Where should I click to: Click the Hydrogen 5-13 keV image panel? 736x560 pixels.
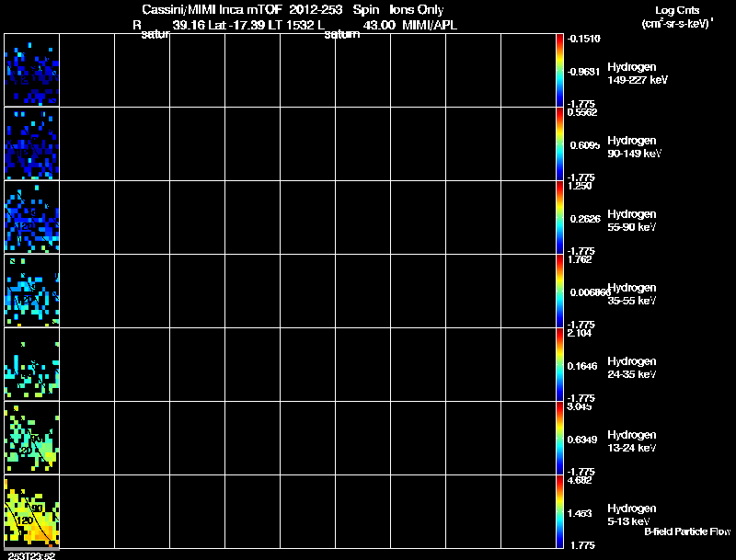[32, 511]
